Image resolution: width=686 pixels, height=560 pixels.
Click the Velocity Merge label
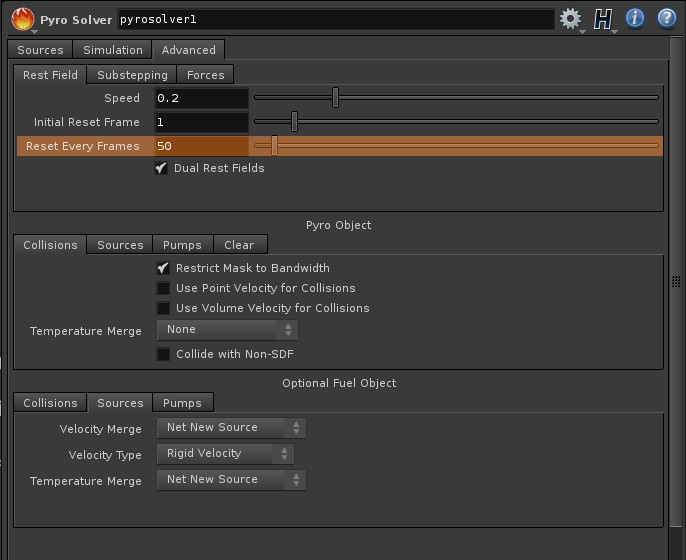[101, 429]
